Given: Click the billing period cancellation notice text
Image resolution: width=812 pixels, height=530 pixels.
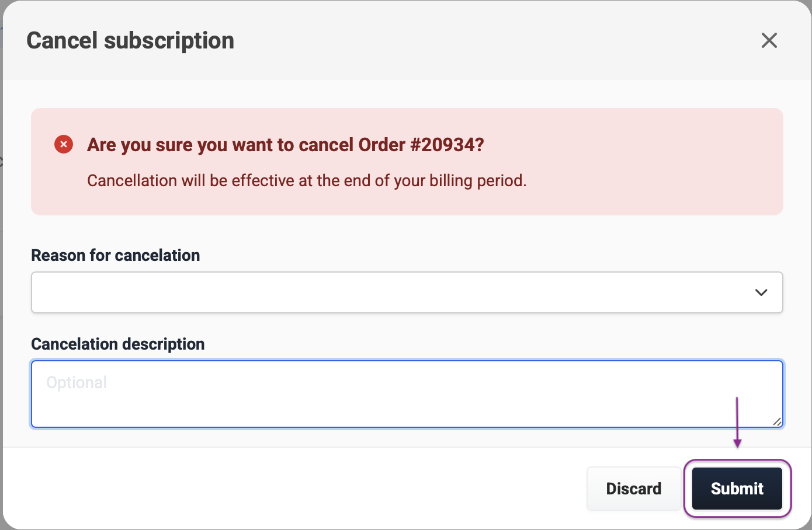Looking at the screenshot, I should coord(307,181).
